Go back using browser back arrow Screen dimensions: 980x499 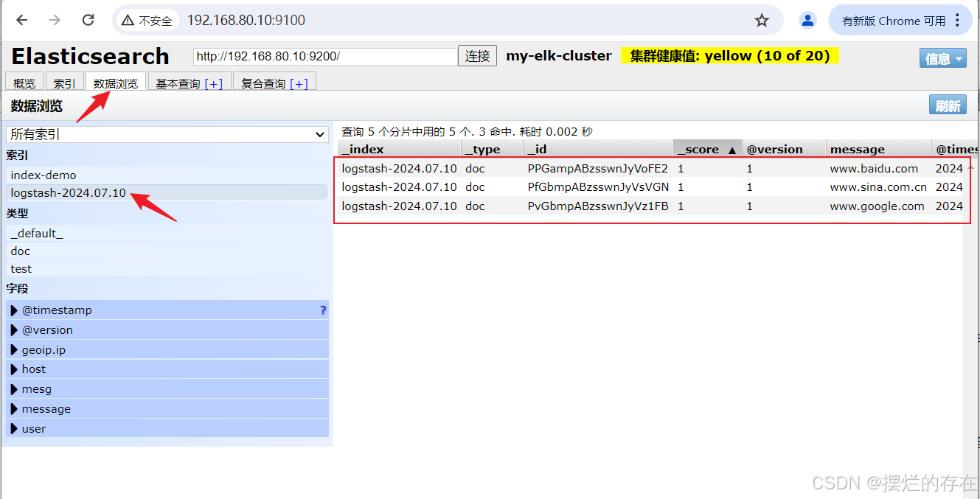pos(22,20)
